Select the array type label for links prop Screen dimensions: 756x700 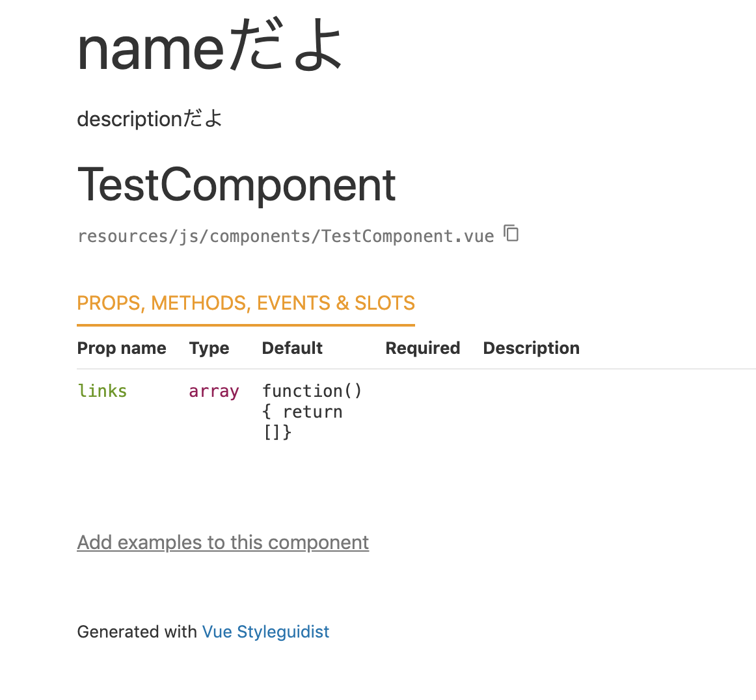214,391
